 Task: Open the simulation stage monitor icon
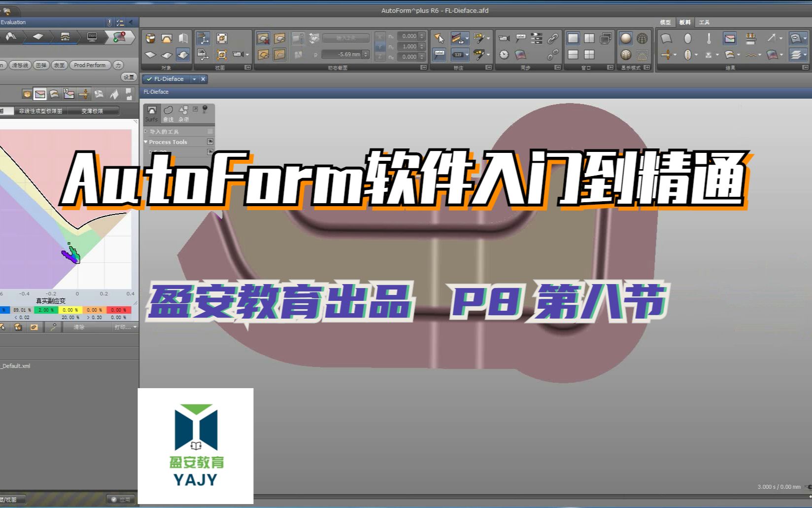point(92,36)
